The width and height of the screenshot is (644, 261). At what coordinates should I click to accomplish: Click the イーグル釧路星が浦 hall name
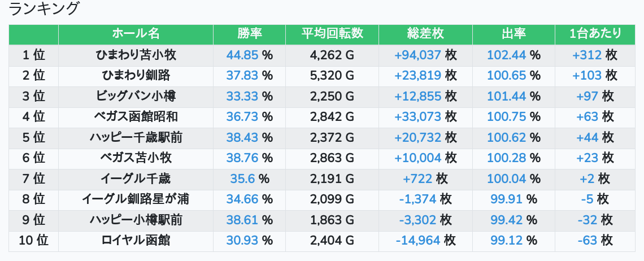click(x=136, y=199)
